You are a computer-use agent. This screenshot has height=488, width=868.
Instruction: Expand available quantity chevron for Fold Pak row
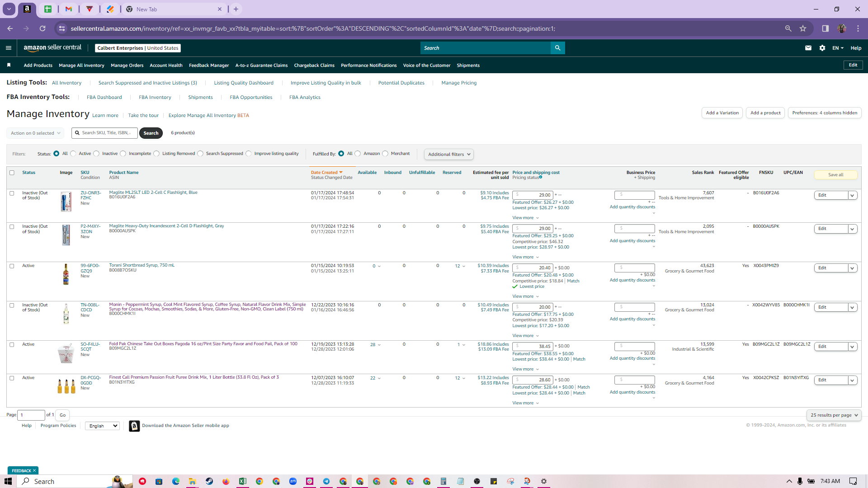[x=379, y=345]
